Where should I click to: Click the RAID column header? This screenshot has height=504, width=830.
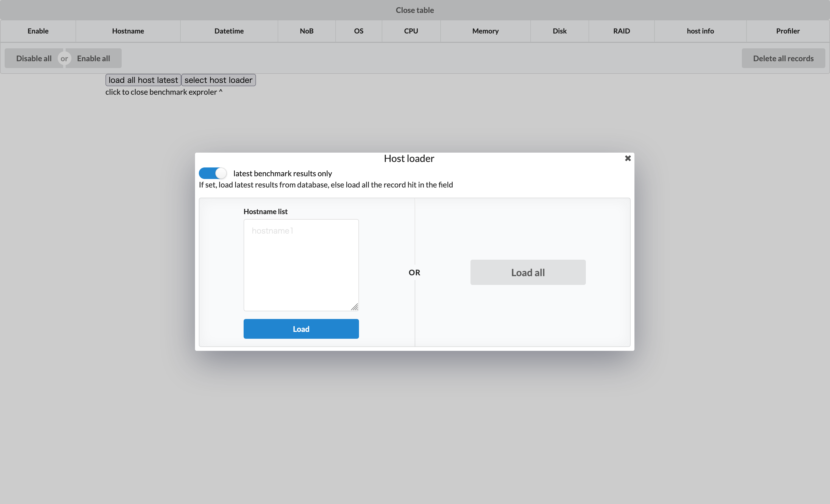click(x=622, y=31)
